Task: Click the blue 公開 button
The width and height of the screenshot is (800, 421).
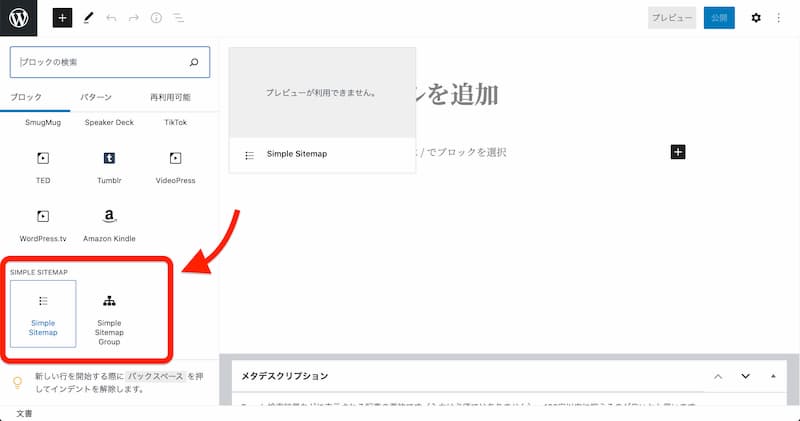Action: 719,18
